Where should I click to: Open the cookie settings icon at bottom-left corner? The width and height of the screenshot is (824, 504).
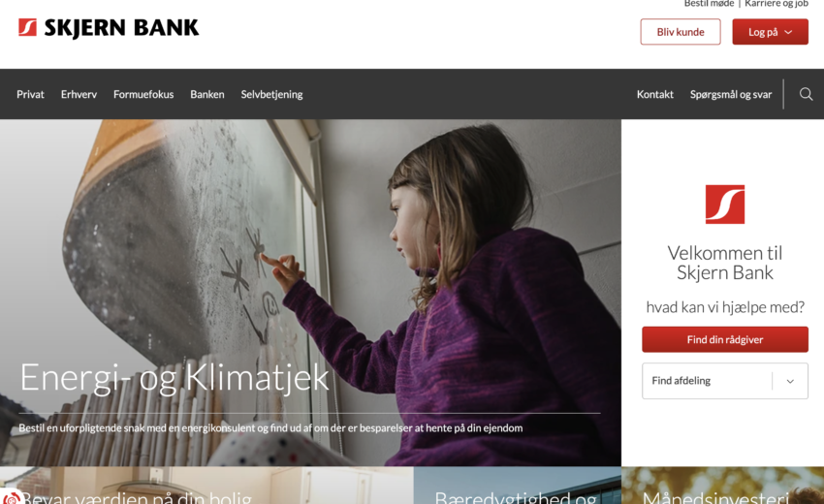(x=11, y=496)
